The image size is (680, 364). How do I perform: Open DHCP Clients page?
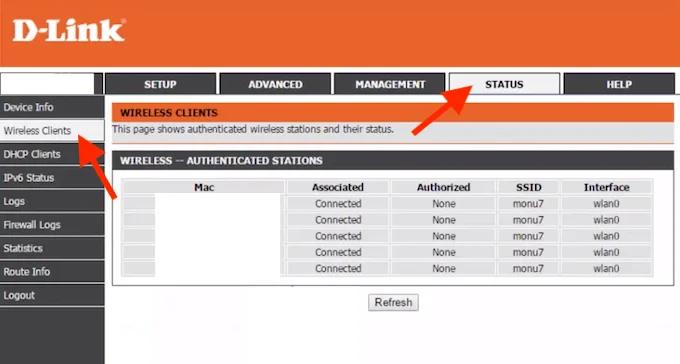tap(52, 154)
